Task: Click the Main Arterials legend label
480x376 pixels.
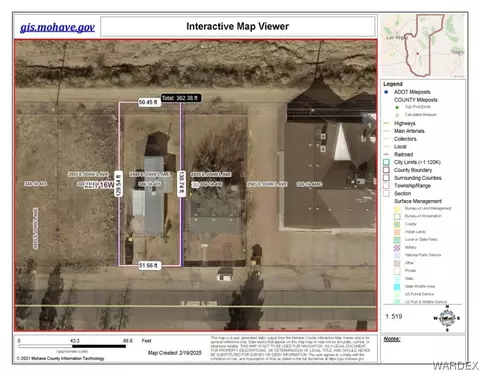Action: coord(409,131)
